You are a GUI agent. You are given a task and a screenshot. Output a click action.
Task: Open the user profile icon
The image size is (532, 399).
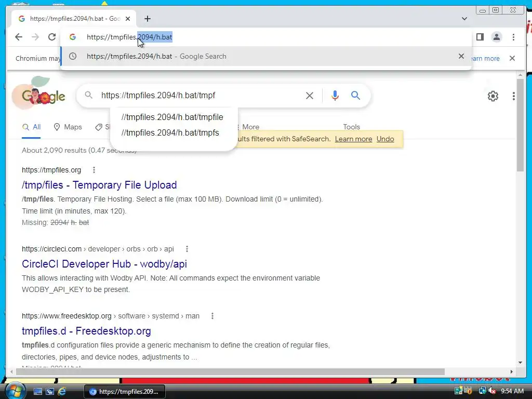tap(496, 37)
